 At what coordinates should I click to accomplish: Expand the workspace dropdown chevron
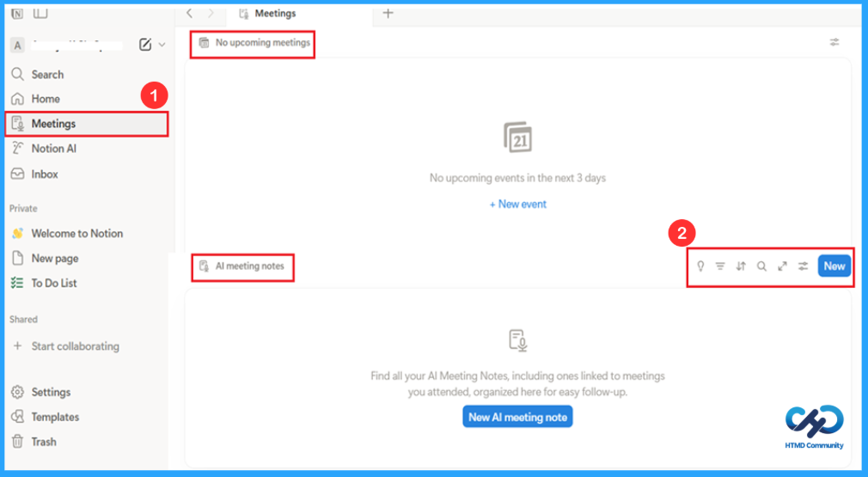[162, 45]
